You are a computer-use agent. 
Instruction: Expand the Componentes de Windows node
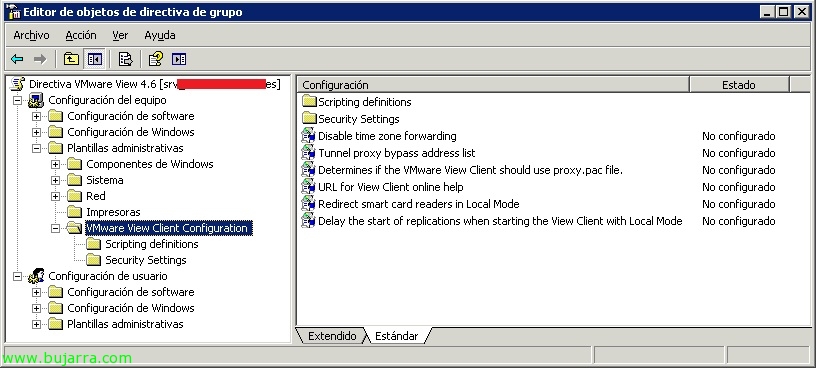[56, 164]
